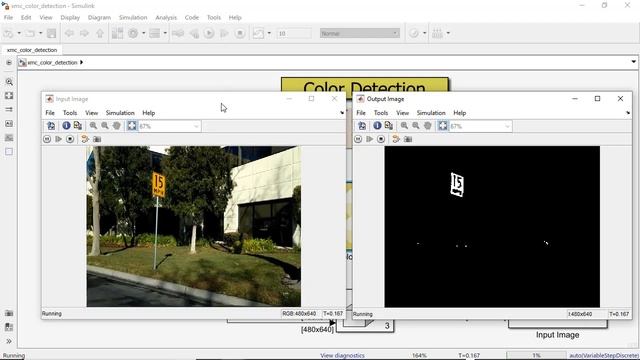
Task: Click the zoom icon in Simulink left palette
Action: coord(9,82)
